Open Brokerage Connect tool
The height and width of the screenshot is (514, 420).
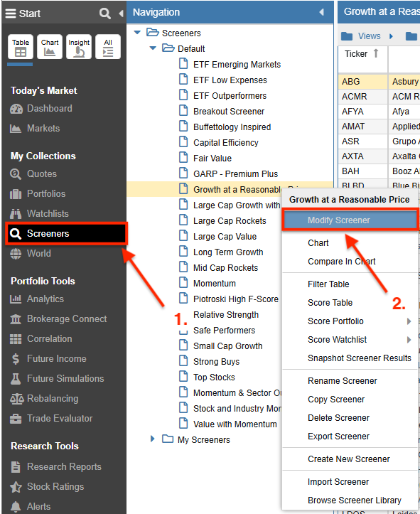click(x=58, y=318)
